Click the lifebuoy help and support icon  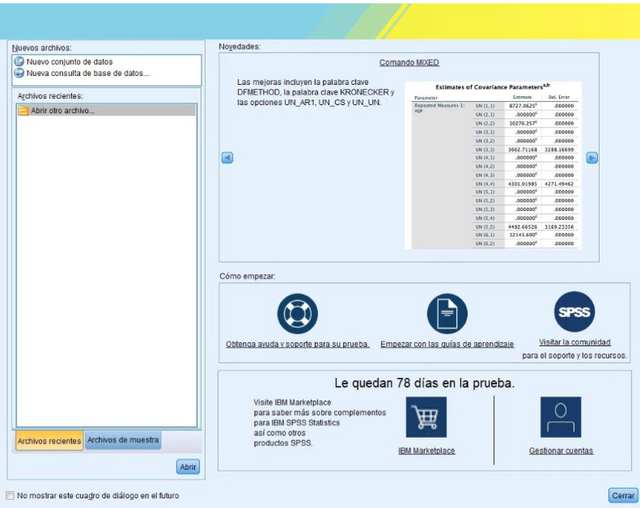point(298,313)
